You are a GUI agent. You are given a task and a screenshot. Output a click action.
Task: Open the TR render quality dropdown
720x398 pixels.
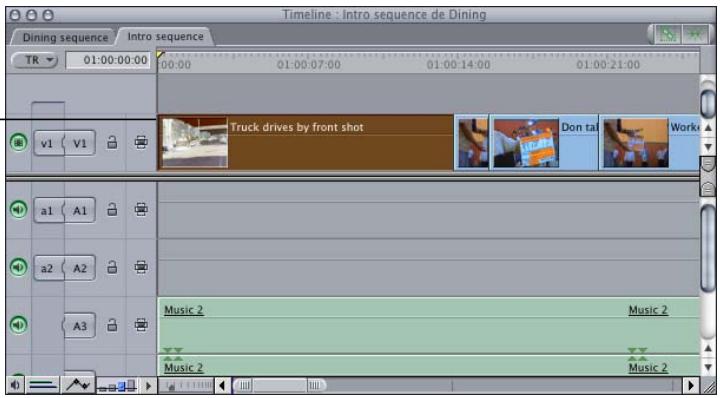34,60
